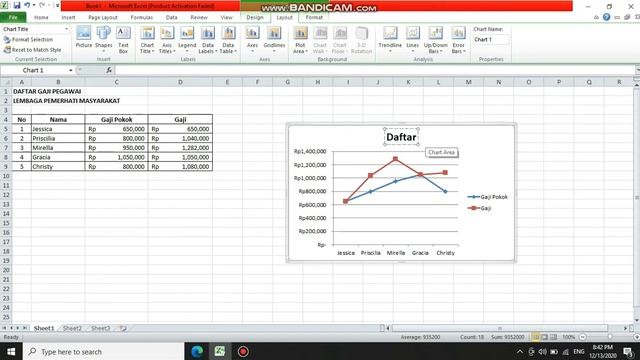Select the Jessica axis label in chart
The height and width of the screenshot is (360, 640).
click(346, 253)
